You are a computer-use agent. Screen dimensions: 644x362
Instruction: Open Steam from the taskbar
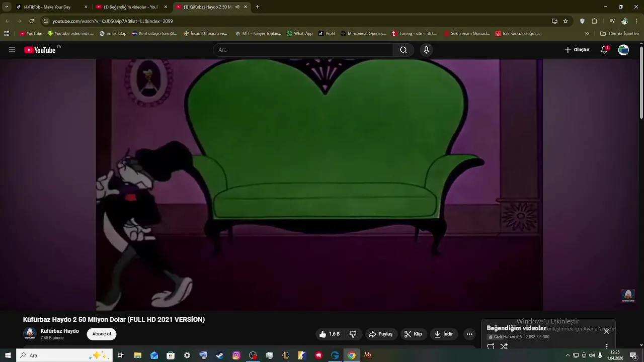coord(220,355)
